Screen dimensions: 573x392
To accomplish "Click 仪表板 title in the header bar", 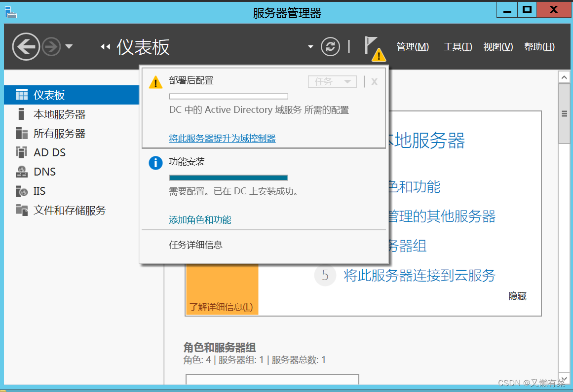I will tap(143, 47).
